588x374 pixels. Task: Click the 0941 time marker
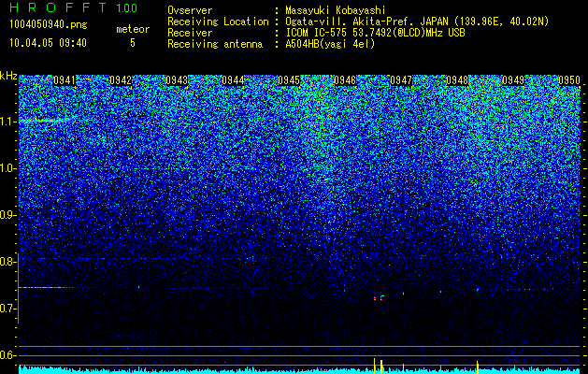(x=65, y=80)
